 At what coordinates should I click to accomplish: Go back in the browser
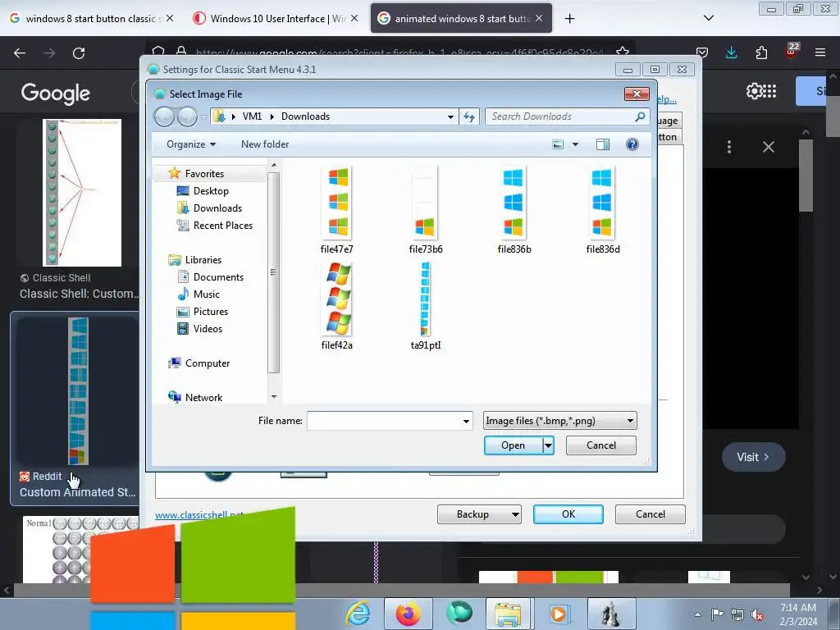[20, 53]
